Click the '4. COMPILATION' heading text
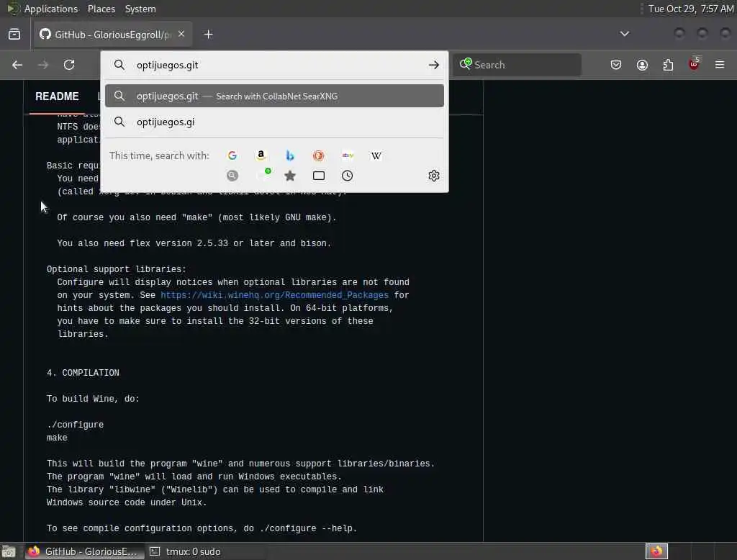Image resolution: width=737 pixels, height=560 pixels. 83,373
